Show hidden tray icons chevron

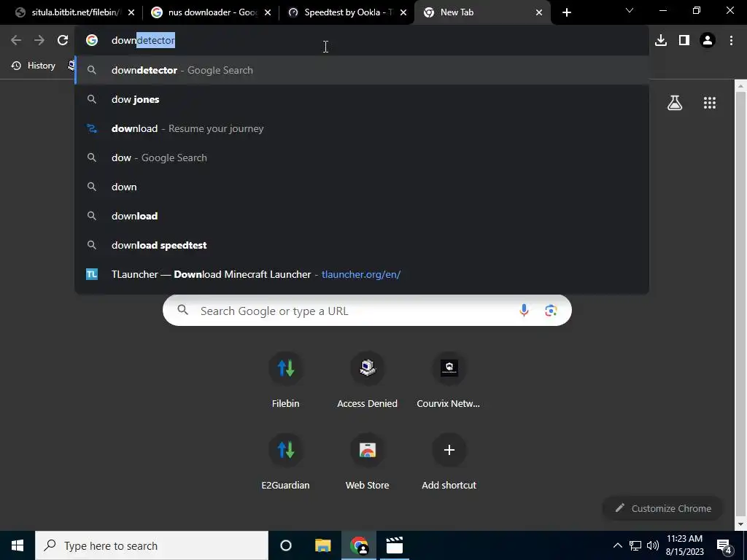[617, 545]
